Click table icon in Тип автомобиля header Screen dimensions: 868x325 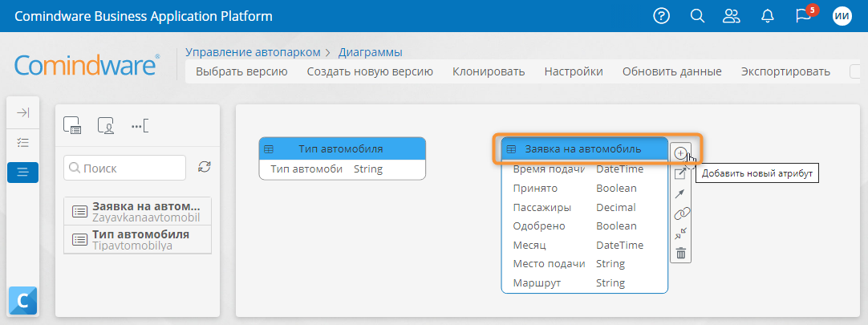pyautogui.click(x=269, y=149)
